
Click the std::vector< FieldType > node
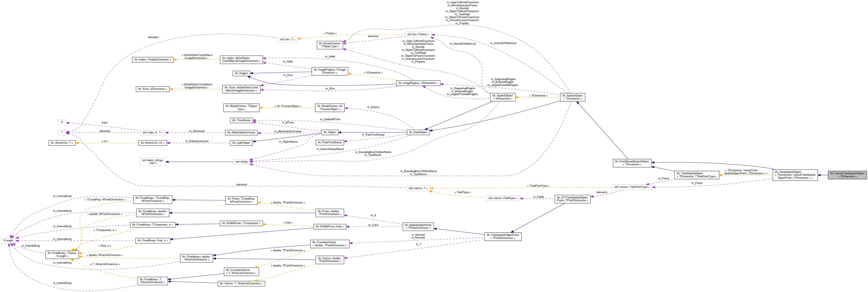502,198
